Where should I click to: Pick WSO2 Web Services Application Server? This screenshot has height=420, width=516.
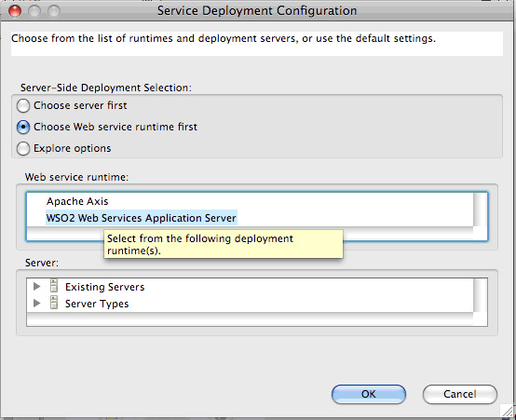point(142,218)
